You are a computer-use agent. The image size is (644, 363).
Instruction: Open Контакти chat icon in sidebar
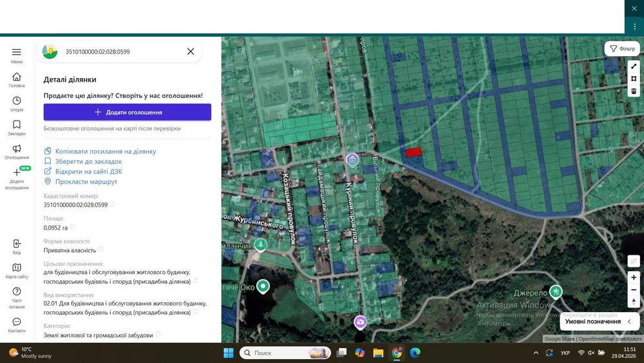coord(17,325)
